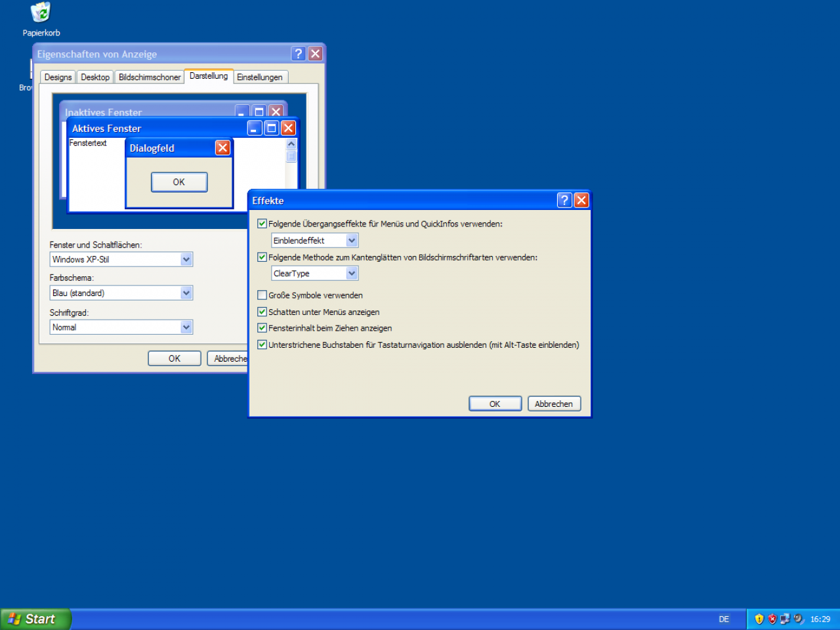840x630 pixels.
Task: Click the Fenstertext in the preview
Action: click(x=88, y=143)
